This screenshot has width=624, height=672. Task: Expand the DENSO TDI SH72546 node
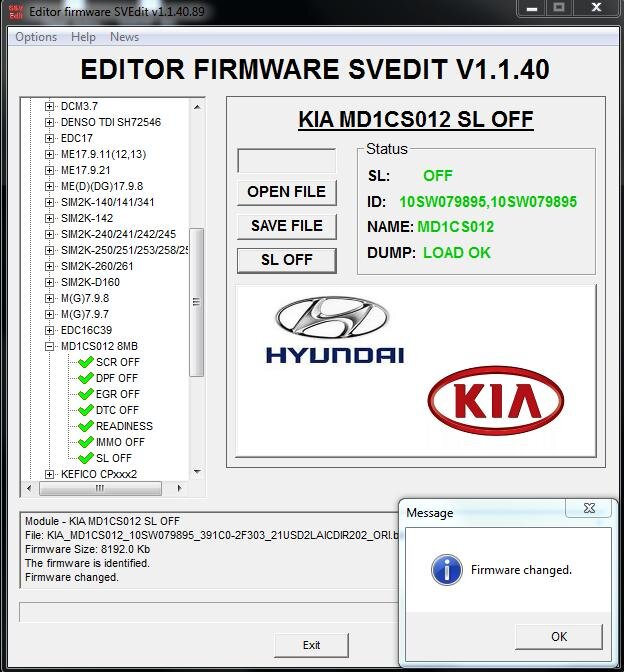49,122
